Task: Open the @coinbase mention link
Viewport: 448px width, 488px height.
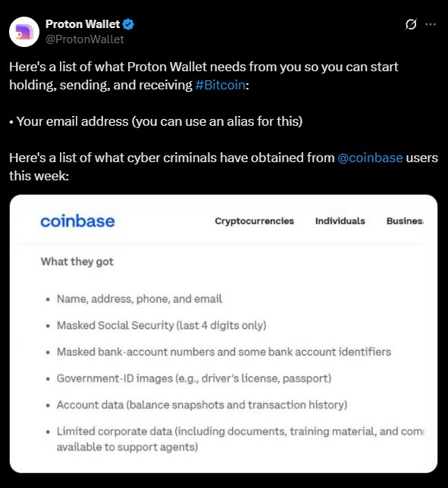Action: [x=370, y=158]
